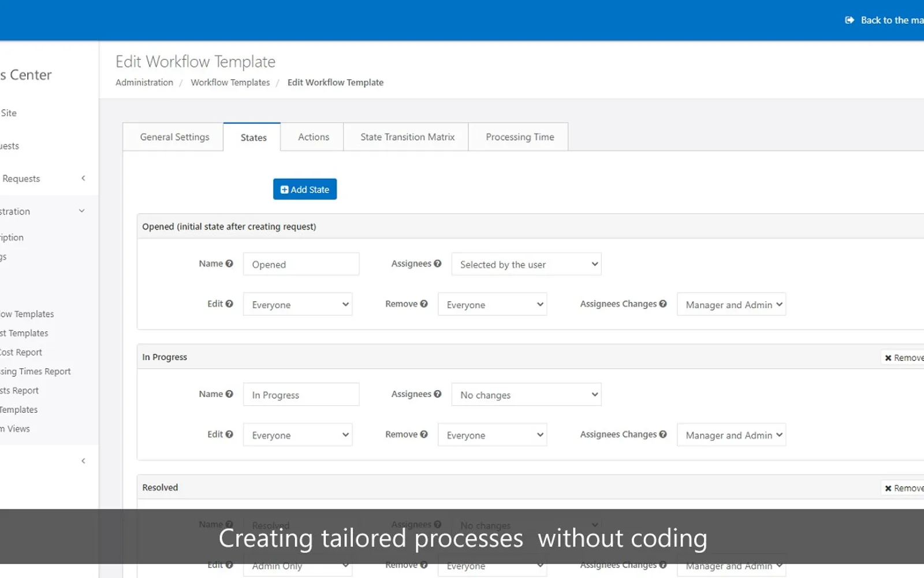Viewport: 924px width, 578px height.
Task: Click help icon beside In Progress Assignees
Action: [x=438, y=394]
